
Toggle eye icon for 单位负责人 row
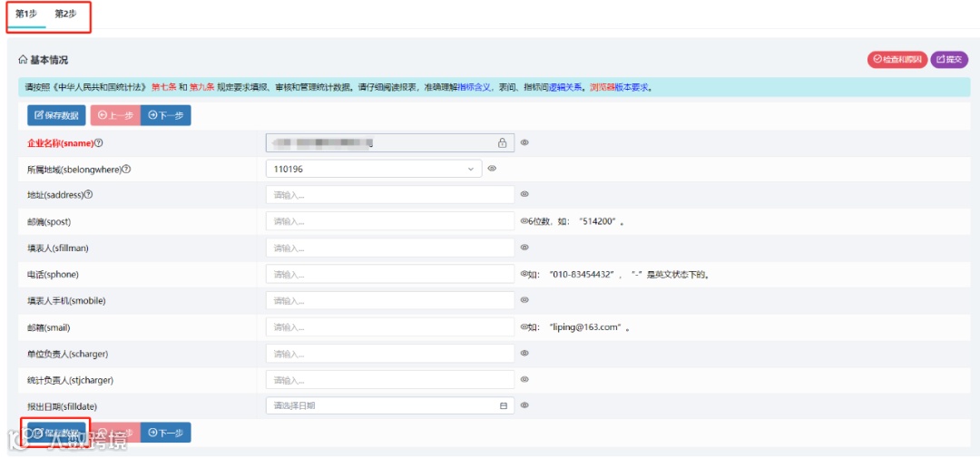pyautogui.click(x=525, y=353)
